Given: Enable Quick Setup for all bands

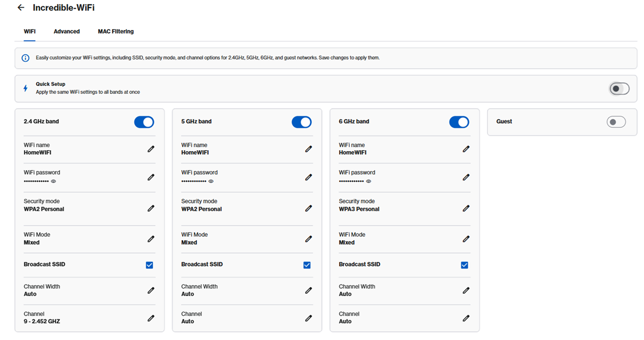Looking at the screenshot, I should [x=619, y=88].
